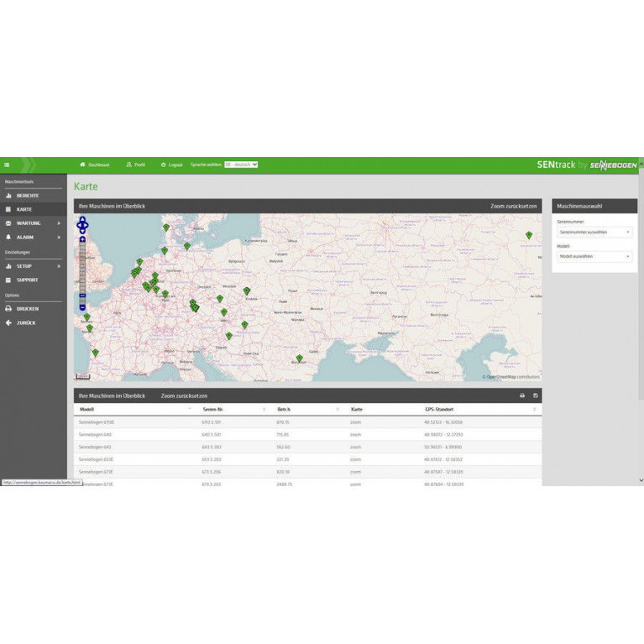The width and height of the screenshot is (644, 644).
Task: Click the print icon in the table header
Action: [522, 395]
